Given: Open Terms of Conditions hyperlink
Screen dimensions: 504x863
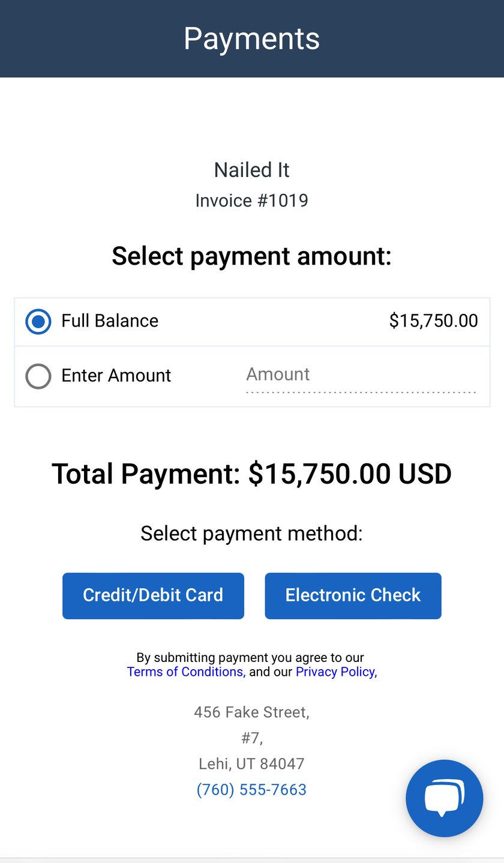Looking at the screenshot, I should pyautogui.click(x=185, y=672).
